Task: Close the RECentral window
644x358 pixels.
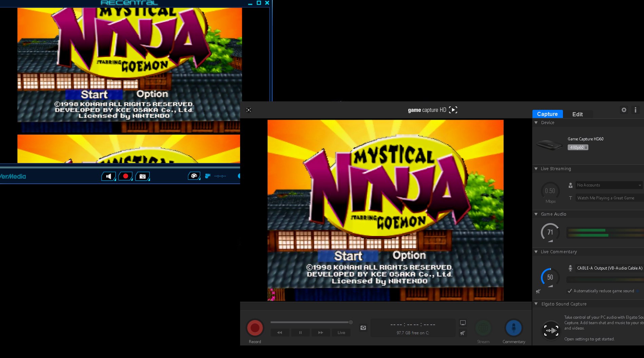Action: 267,3
